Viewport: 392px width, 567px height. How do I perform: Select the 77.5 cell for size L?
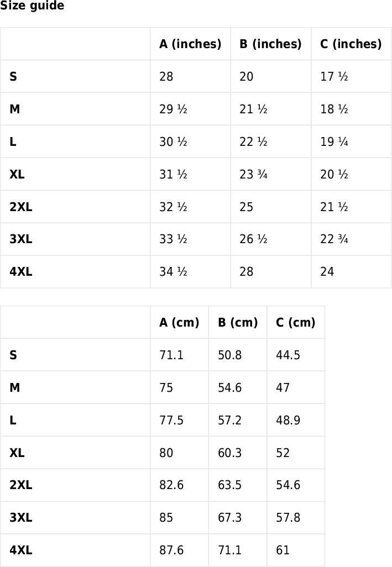(x=171, y=420)
